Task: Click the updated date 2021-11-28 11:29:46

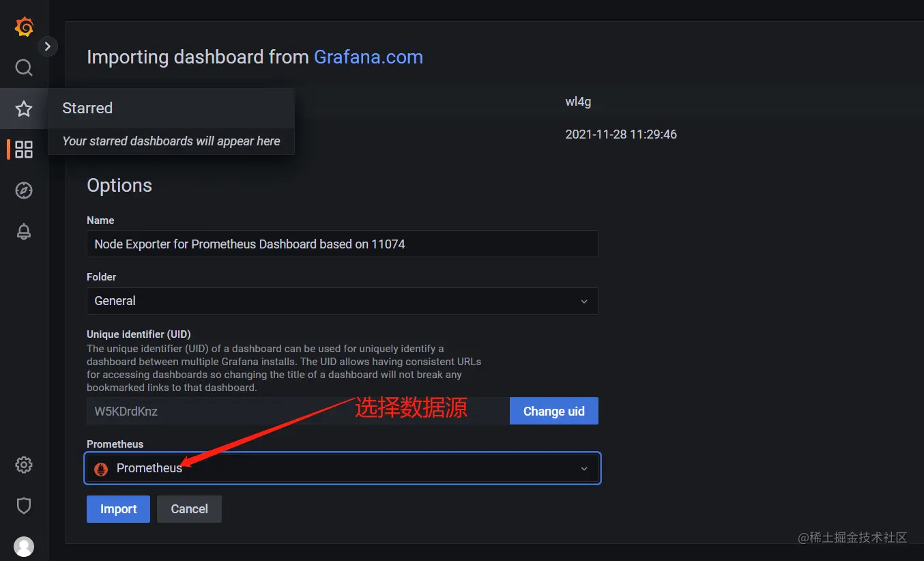Action: tap(621, 134)
